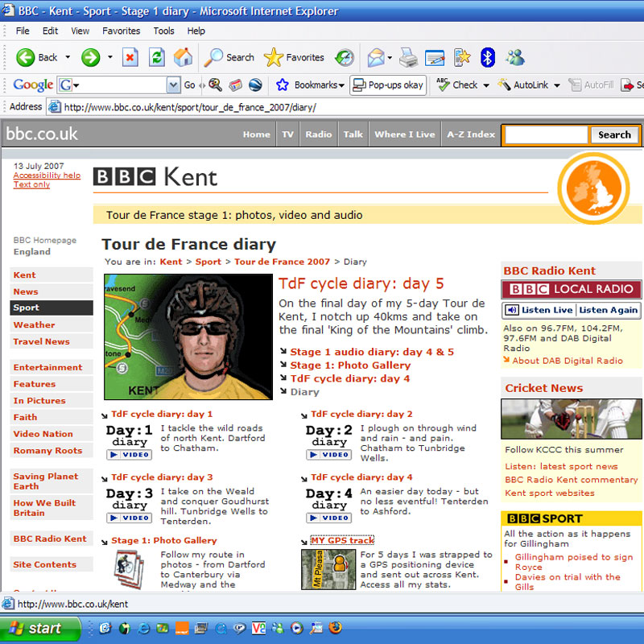Open the MY GPS track map thumbnail
This screenshot has width=644, height=644.
(x=328, y=569)
